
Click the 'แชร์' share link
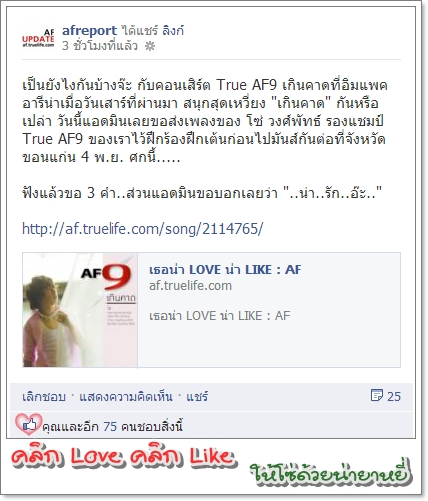[x=197, y=397]
